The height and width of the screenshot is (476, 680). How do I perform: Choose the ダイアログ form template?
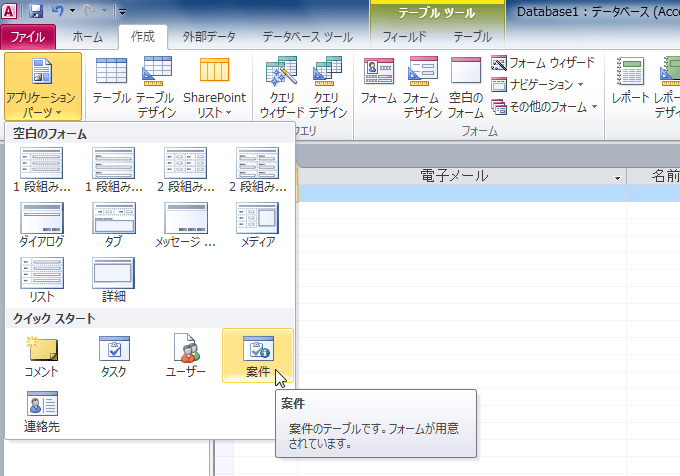(42, 225)
